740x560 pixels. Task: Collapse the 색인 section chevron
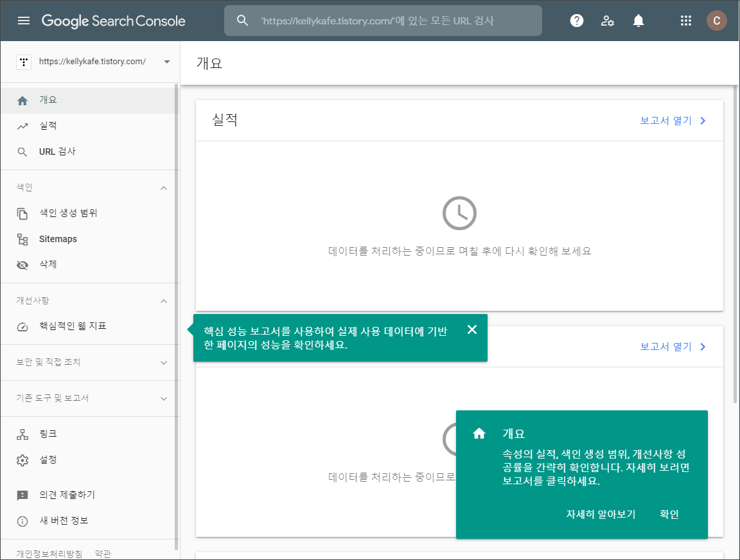(x=164, y=187)
